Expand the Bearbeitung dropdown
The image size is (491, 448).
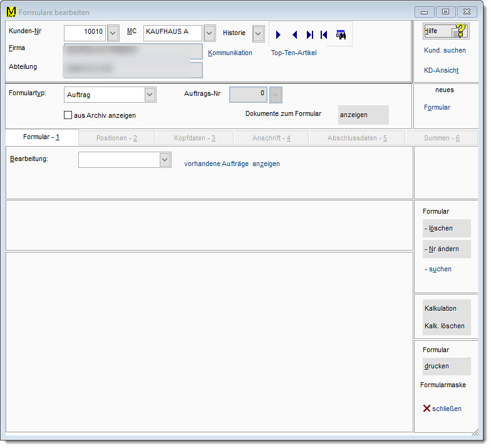click(x=165, y=160)
